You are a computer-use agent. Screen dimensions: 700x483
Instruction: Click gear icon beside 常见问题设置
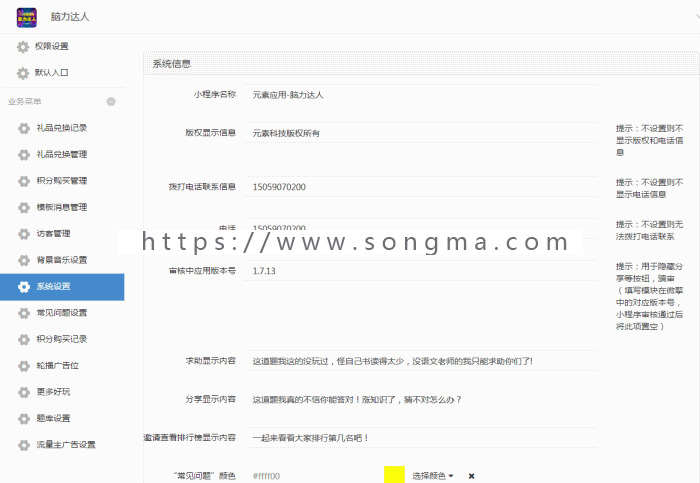[x=24, y=313]
